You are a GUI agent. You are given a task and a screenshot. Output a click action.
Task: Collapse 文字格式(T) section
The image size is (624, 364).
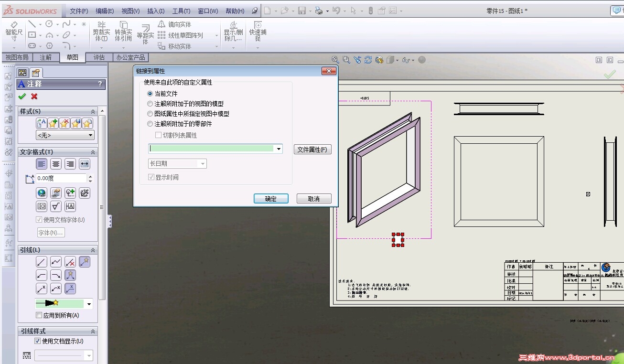pos(93,152)
